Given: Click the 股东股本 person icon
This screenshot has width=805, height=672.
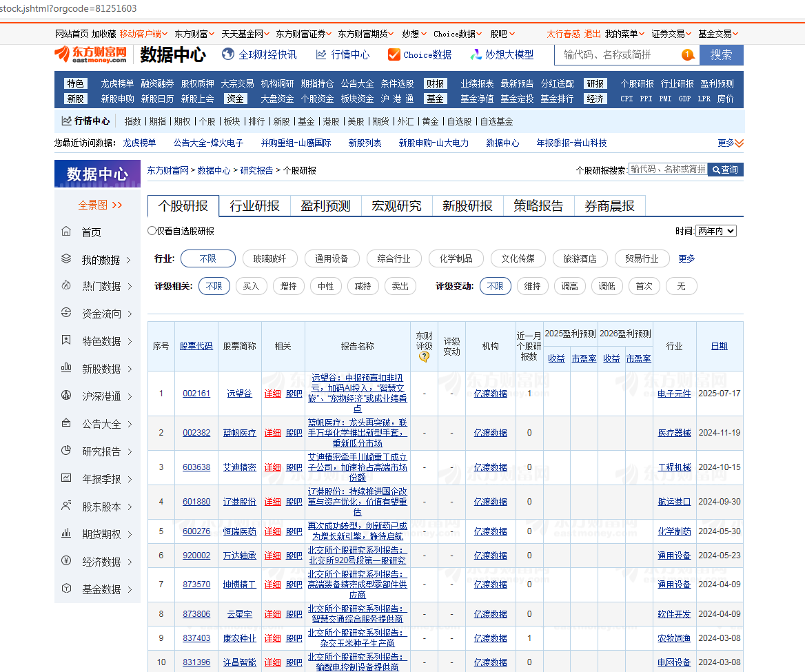Looking at the screenshot, I should pos(66,506).
